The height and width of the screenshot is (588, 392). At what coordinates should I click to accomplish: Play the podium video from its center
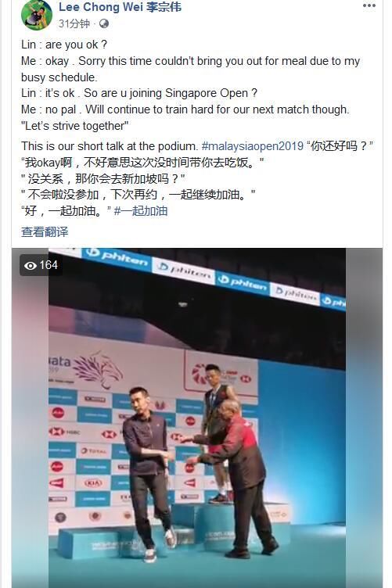(x=197, y=418)
